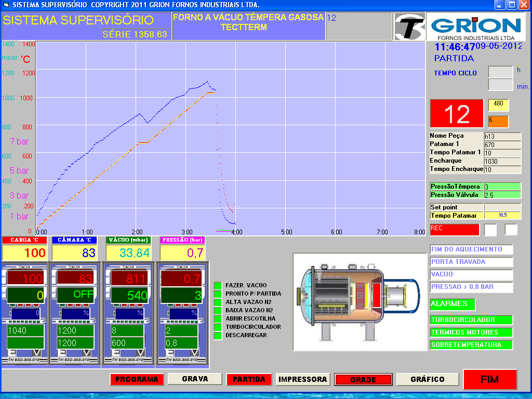
Task: Click the Patamar 1 field showing 670
Action: 502,145
